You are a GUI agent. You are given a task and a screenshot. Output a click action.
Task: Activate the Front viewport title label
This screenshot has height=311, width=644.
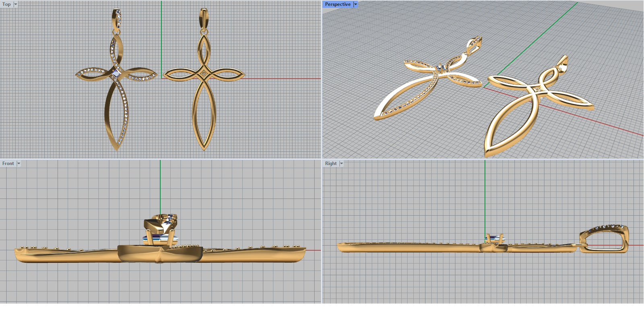click(8, 164)
